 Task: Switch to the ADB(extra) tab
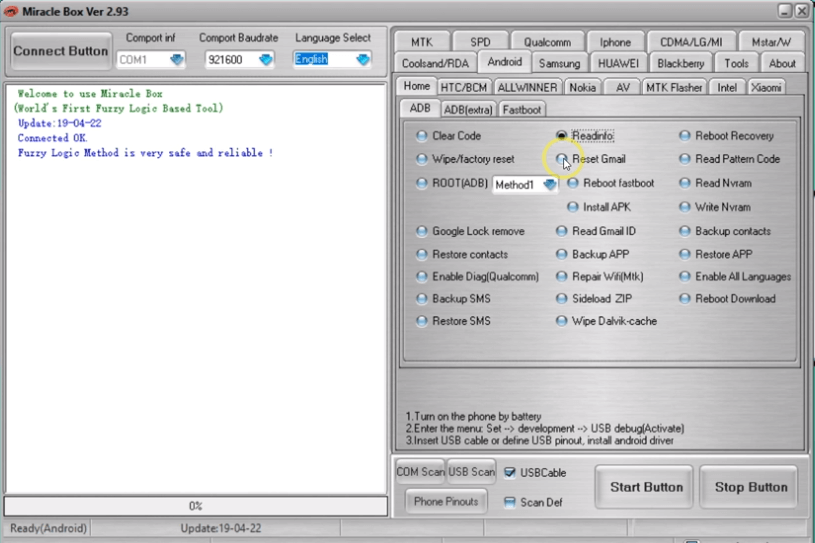pyautogui.click(x=468, y=110)
